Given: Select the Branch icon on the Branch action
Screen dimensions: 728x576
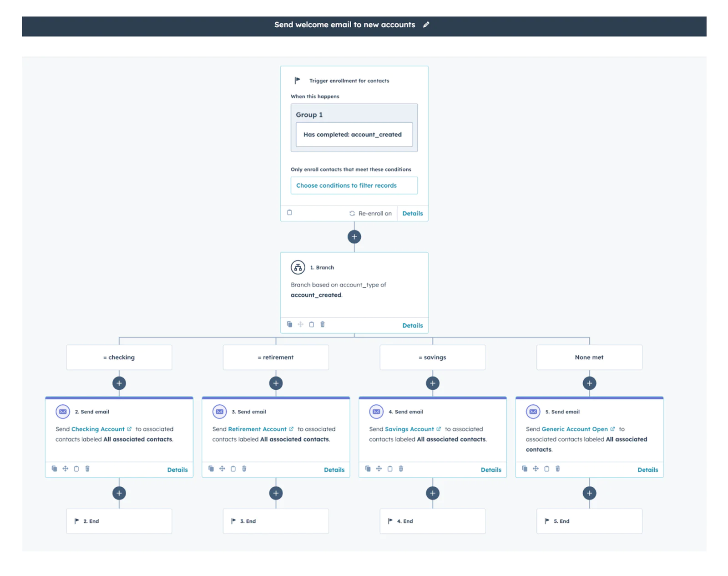Looking at the screenshot, I should click(298, 267).
